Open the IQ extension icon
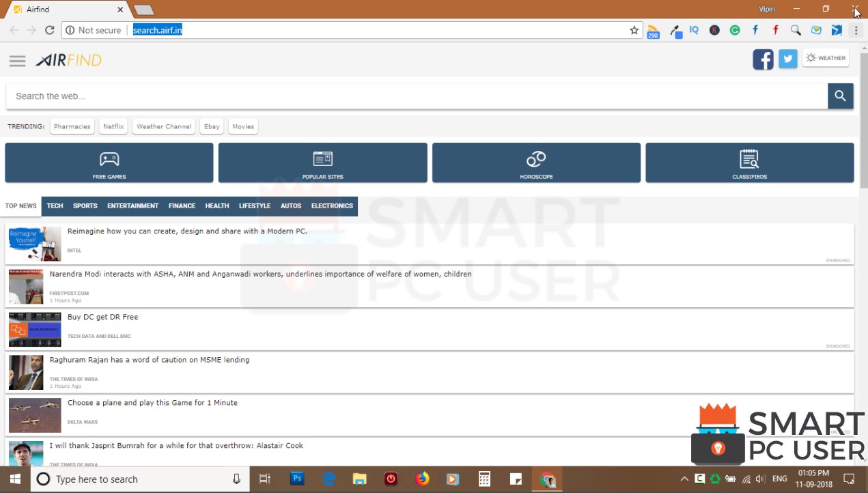868x493 pixels. tap(695, 30)
